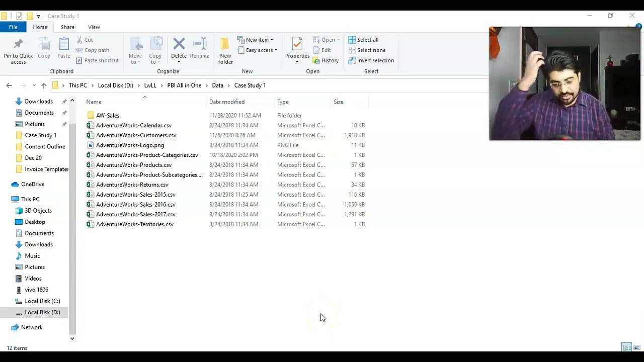Expand the Delete dropdown arrow
The image size is (644, 362).
179,62
